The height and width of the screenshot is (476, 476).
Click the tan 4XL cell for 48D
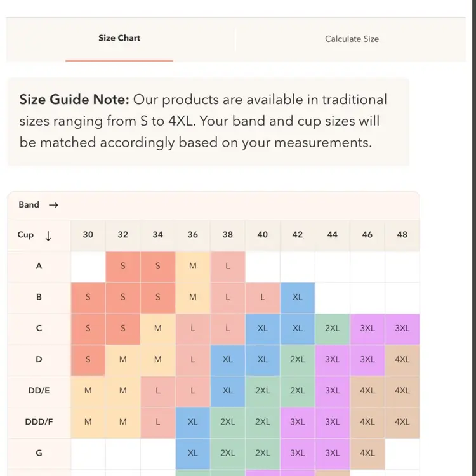coord(402,360)
